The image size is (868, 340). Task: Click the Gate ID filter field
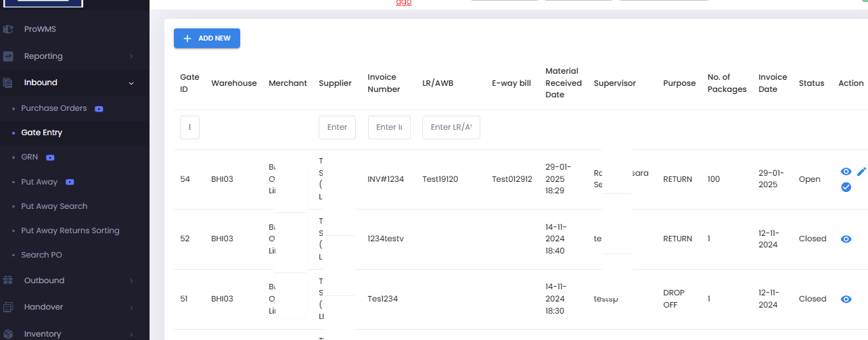tap(189, 127)
